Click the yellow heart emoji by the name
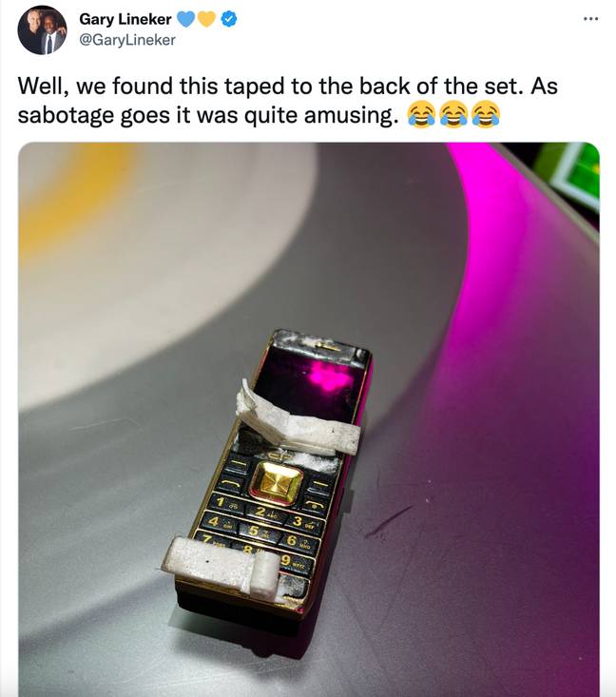The height and width of the screenshot is (697, 616). [x=206, y=19]
